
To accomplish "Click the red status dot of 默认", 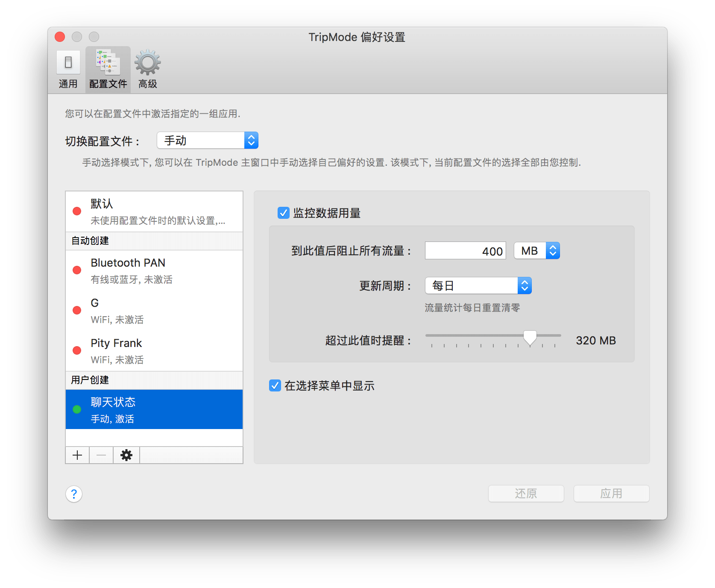I will (77, 211).
